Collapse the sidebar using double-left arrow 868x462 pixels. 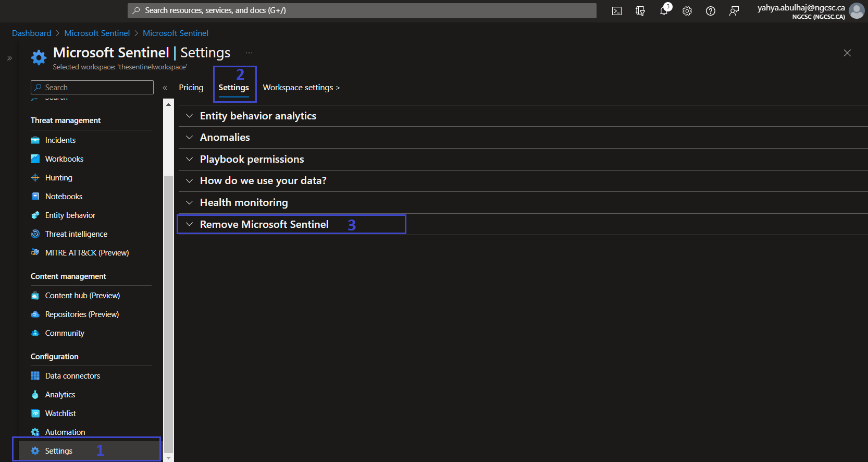(x=165, y=88)
